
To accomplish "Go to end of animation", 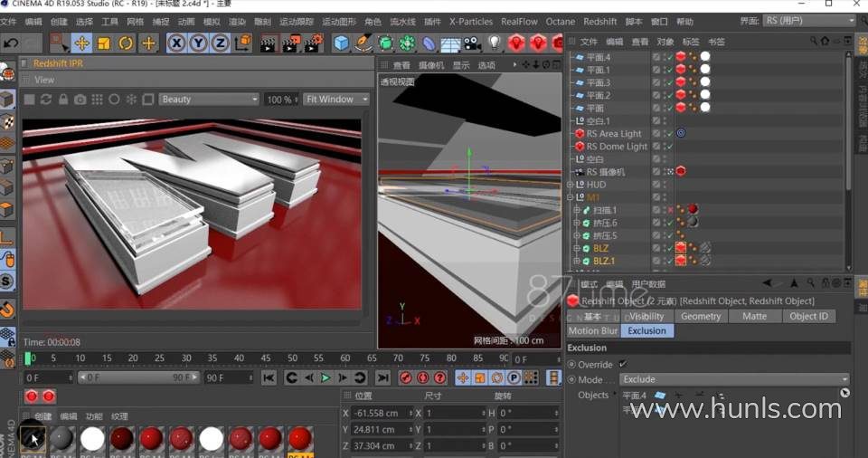I will pos(382,377).
